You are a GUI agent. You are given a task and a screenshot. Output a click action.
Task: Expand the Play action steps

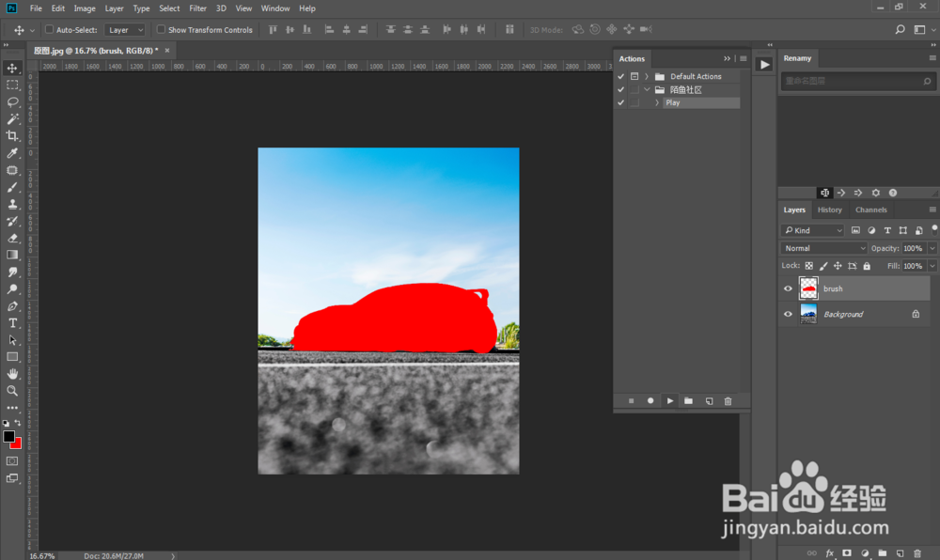coord(657,103)
